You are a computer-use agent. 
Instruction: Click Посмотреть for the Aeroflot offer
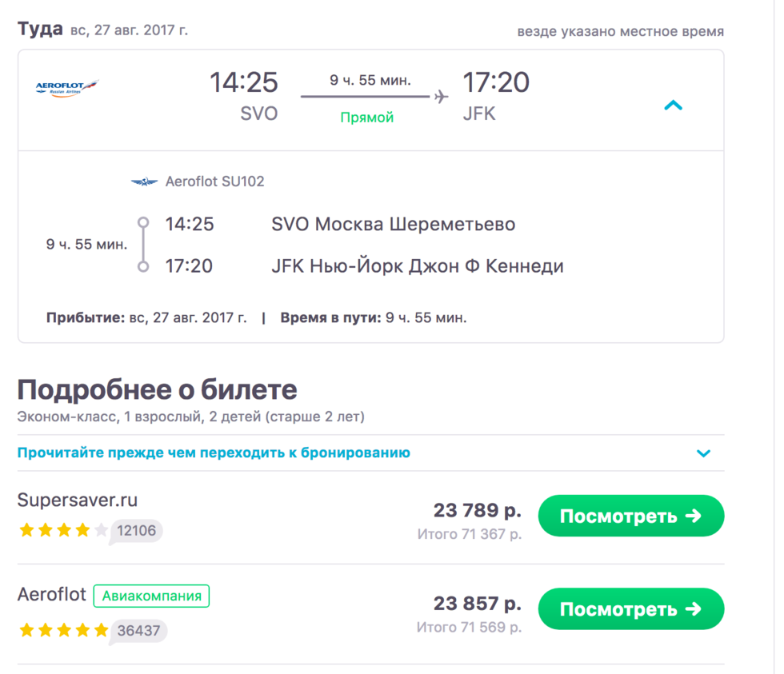point(631,608)
